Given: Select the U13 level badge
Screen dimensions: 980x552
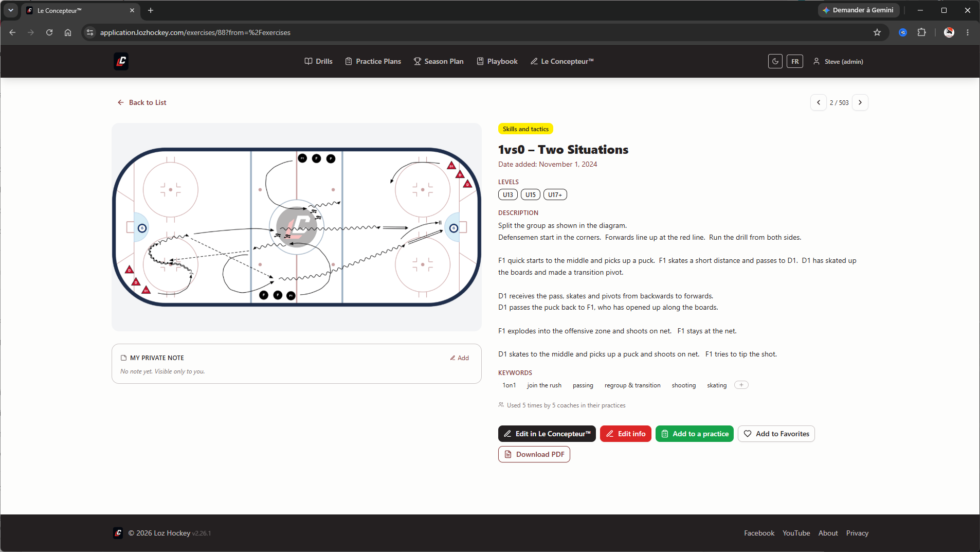Looking at the screenshot, I should [508, 194].
